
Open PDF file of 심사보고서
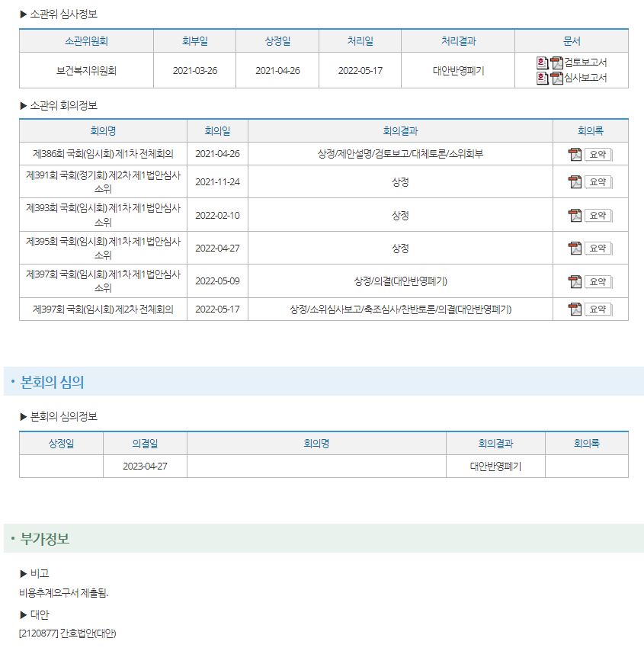click(x=556, y=79)
